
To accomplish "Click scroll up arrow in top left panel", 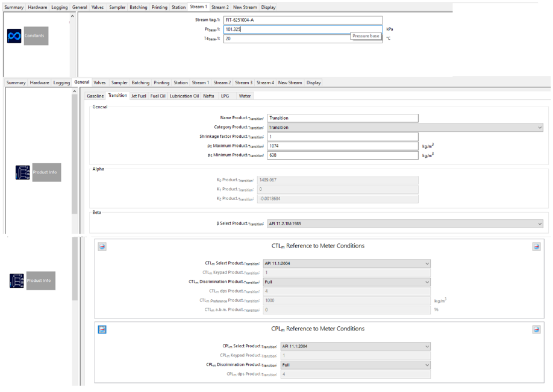I will (72, 16).
